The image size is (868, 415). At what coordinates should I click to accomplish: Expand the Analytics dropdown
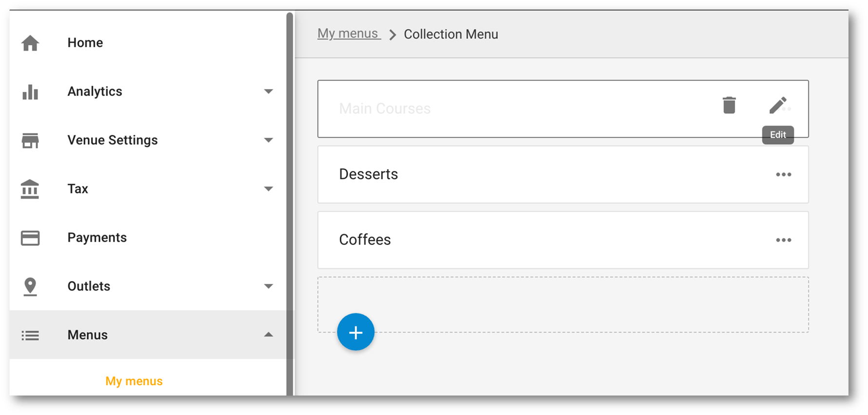[x=269, y=91]
